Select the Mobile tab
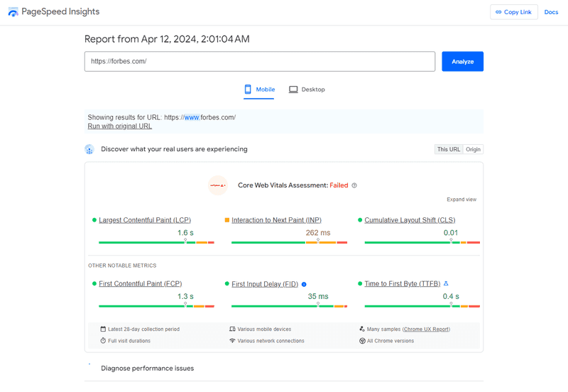 click(259, 89)
